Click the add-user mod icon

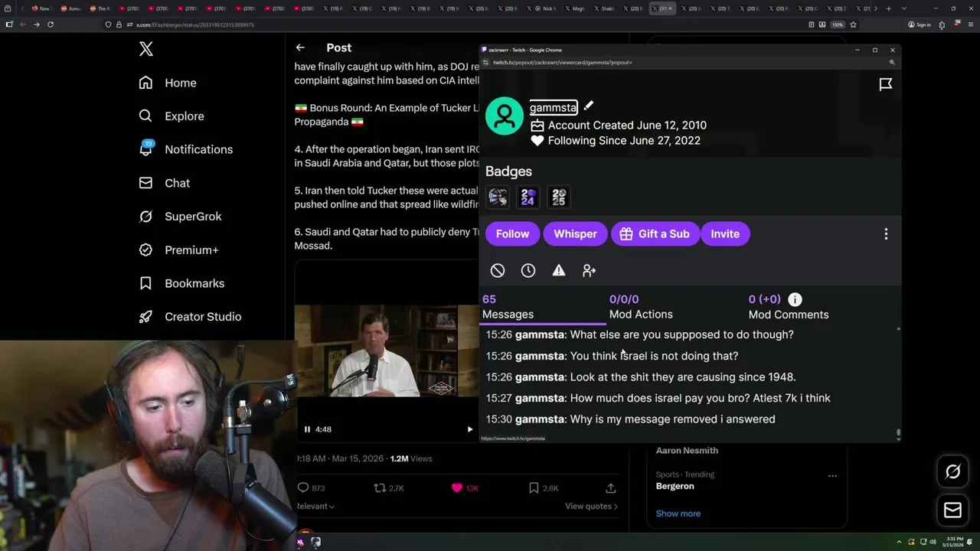[589, 270]
